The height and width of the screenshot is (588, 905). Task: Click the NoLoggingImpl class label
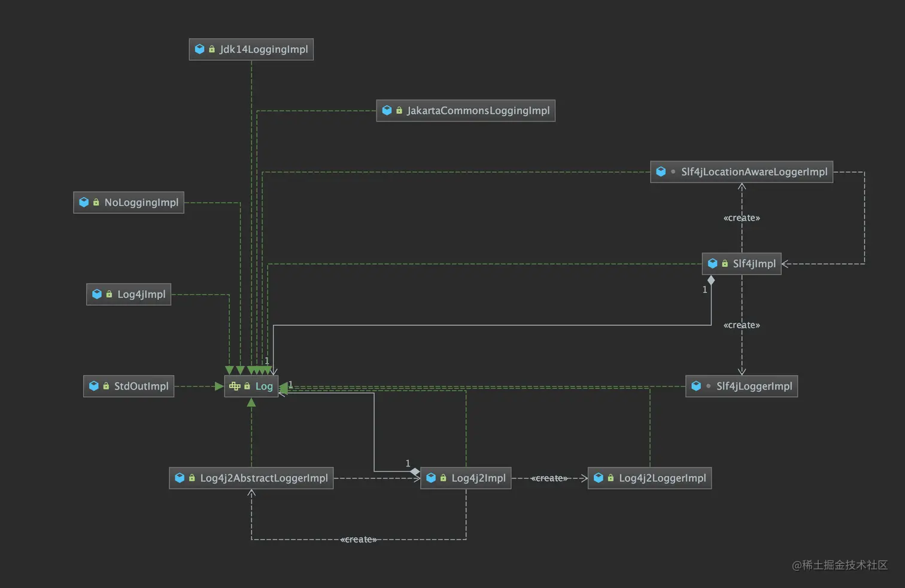[142, 202]
